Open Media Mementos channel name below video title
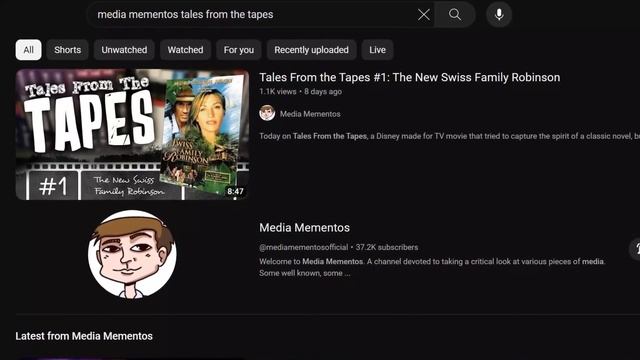 tap(310, 114)
